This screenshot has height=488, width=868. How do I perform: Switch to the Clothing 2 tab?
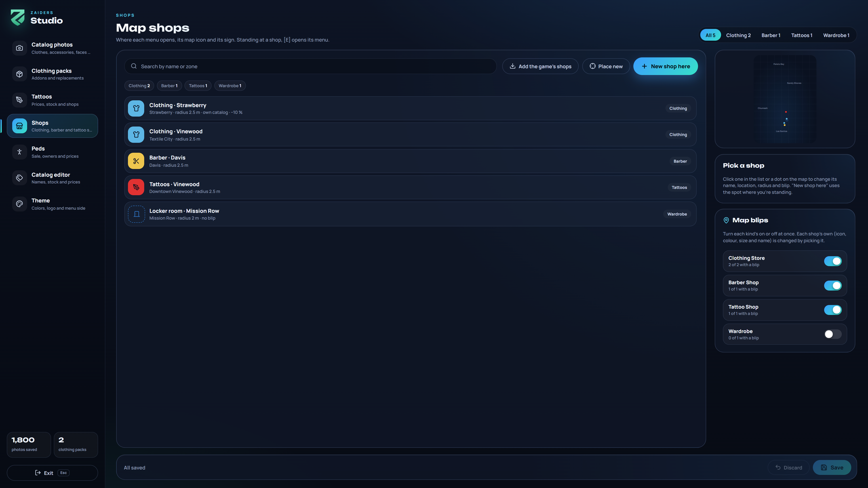tap(738, 35)
